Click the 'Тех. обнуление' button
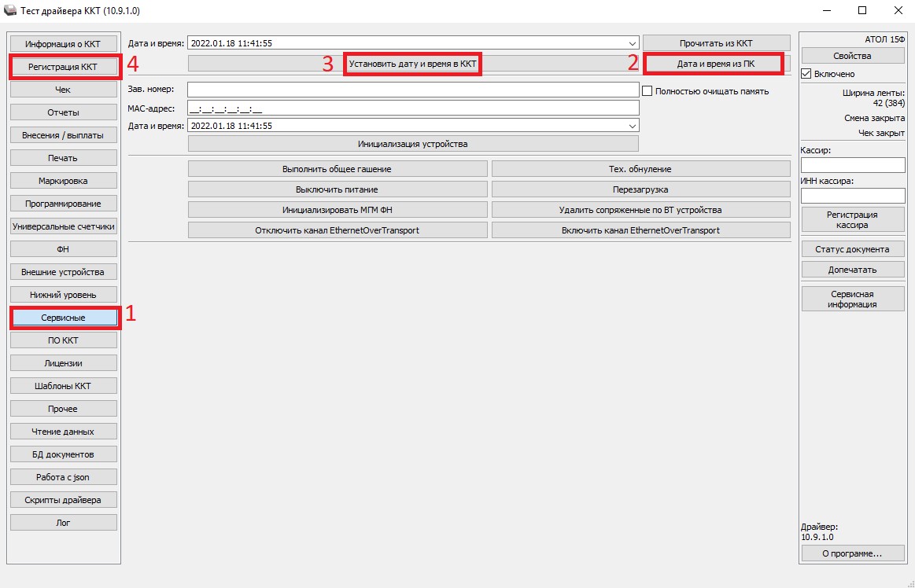 pyautogui.click(x=640, y=169)
